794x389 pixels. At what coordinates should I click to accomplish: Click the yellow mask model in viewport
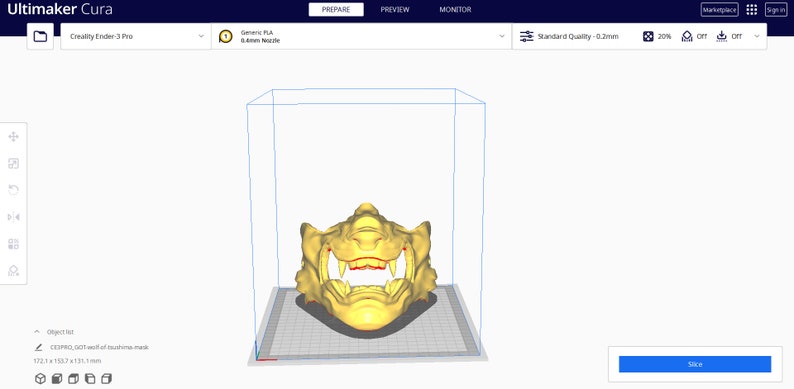(366, 268)
